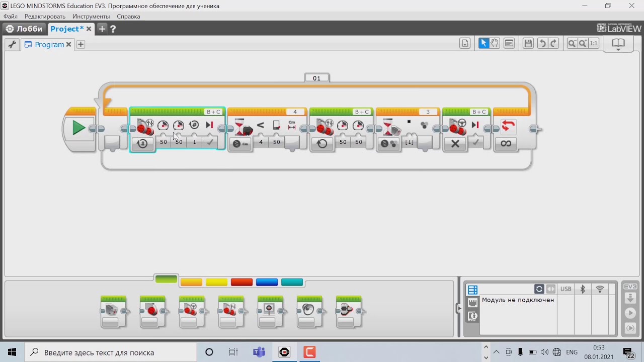The height and width of the screenshot is (362, 644).
Task: Open mode selector of second Move Tank block
Action: pos(323,143)
